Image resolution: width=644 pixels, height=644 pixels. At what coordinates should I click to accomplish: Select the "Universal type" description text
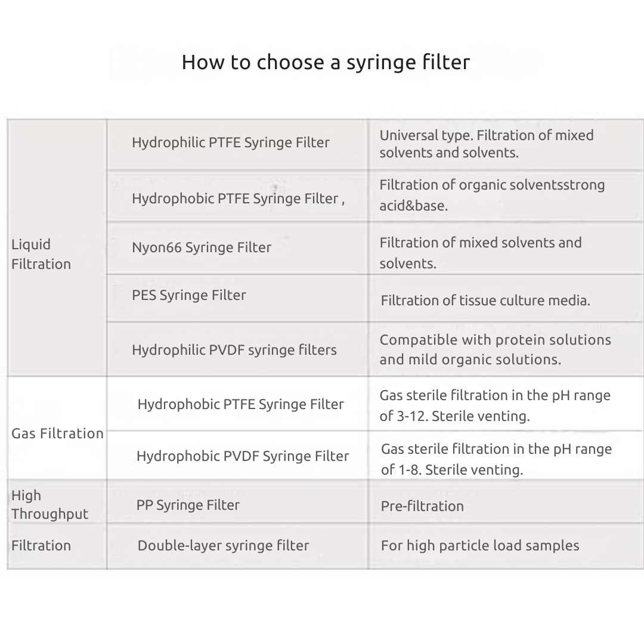(486, 144)
